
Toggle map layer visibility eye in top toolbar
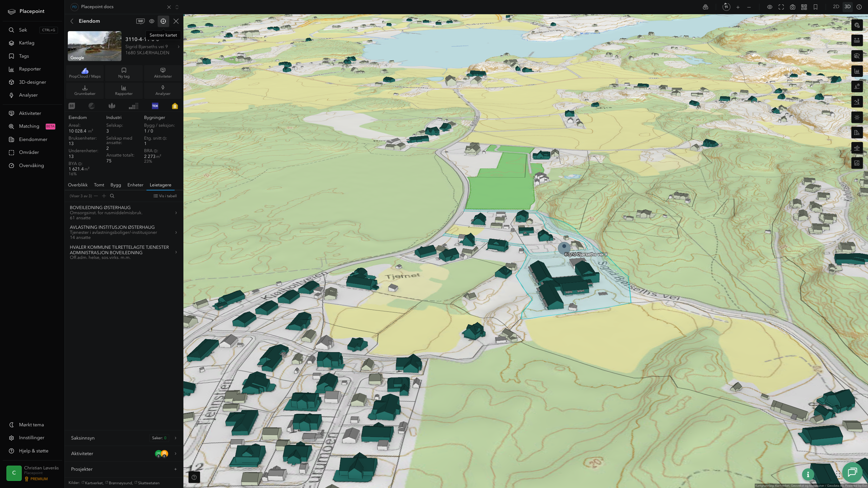pos(770,7)
